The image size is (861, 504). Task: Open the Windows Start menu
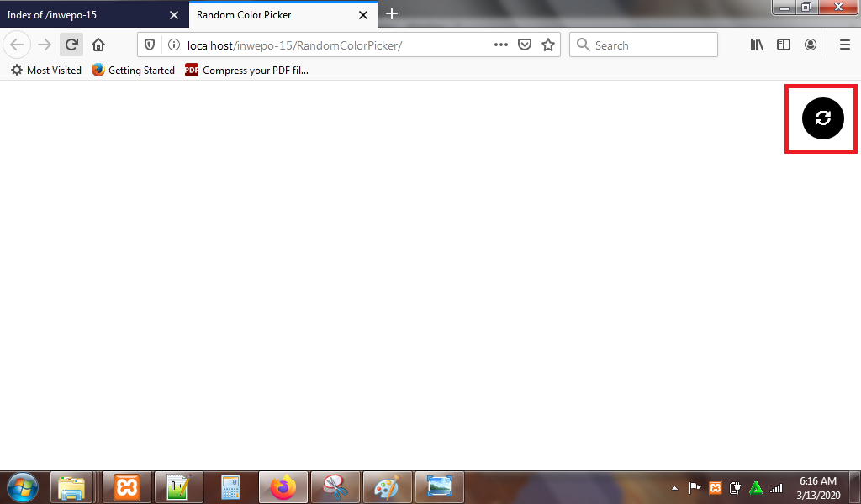point(23,487)
